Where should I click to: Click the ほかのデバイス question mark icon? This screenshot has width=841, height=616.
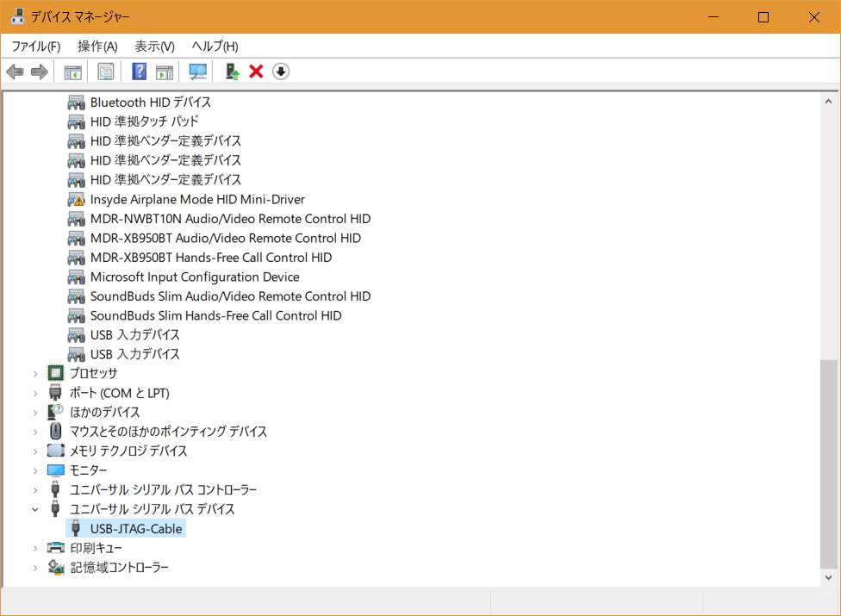[x=55, y=412]
